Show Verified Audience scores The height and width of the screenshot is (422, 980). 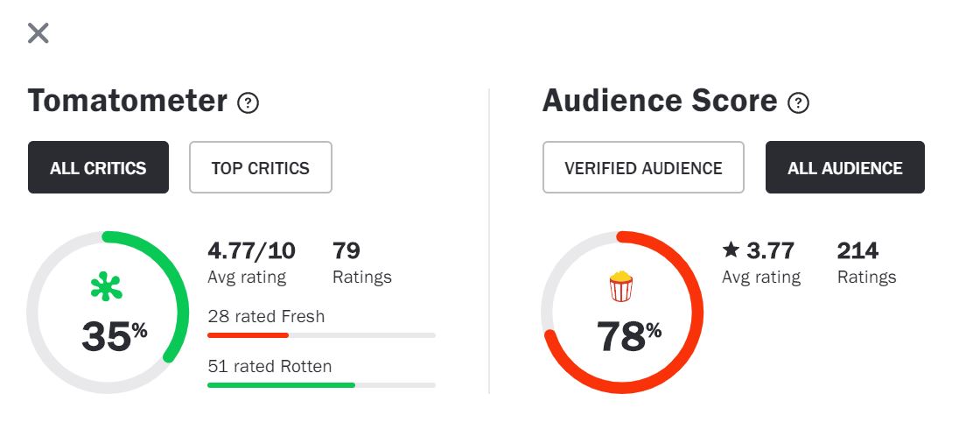click(x=643, y=167)
